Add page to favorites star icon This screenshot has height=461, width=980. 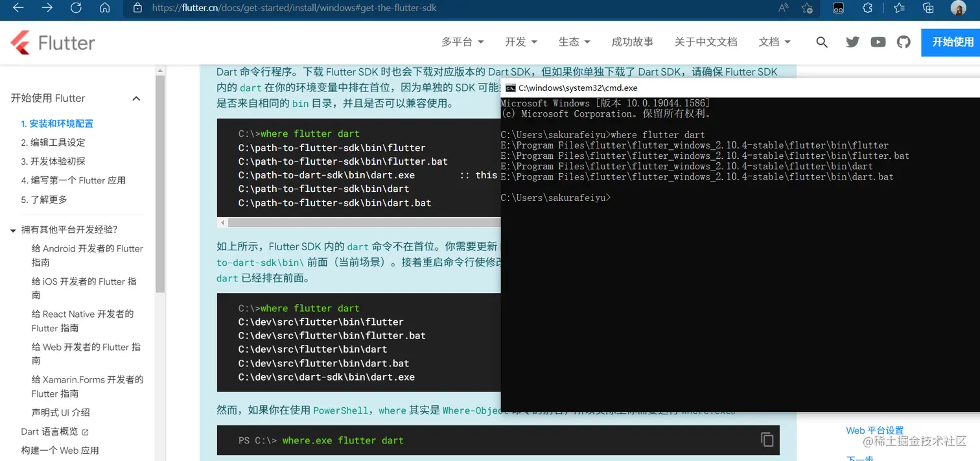(807, 8)
